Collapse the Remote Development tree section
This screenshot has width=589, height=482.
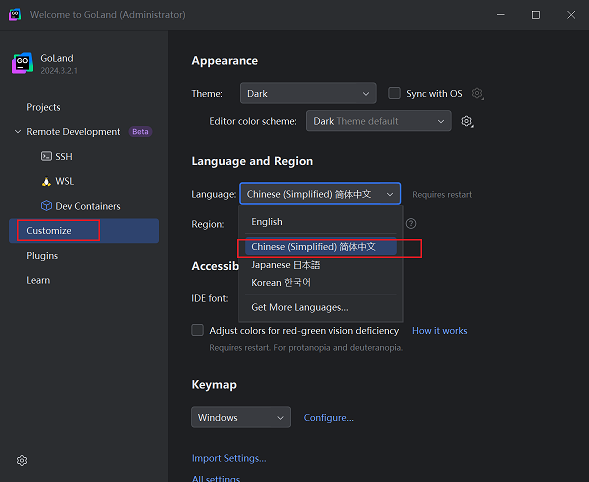pyautogui.click(x=18, y=132)
